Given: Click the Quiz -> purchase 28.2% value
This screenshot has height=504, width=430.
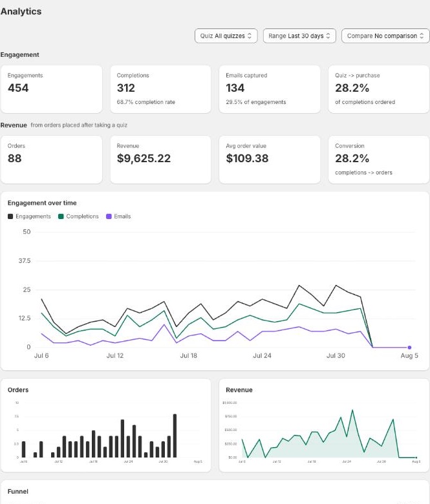Looking at the screenshot, I should (x=352, y=88).
